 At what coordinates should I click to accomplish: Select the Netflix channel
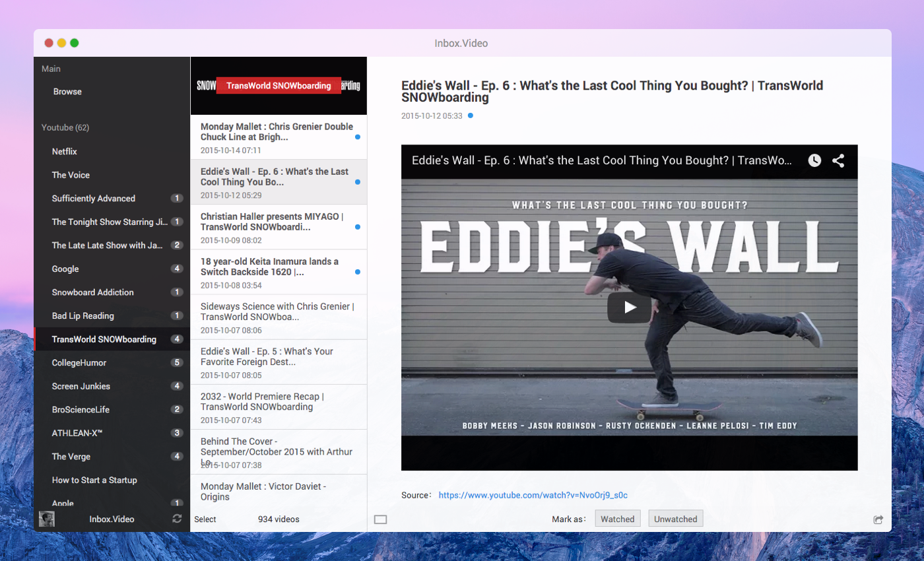click(112, 151)
